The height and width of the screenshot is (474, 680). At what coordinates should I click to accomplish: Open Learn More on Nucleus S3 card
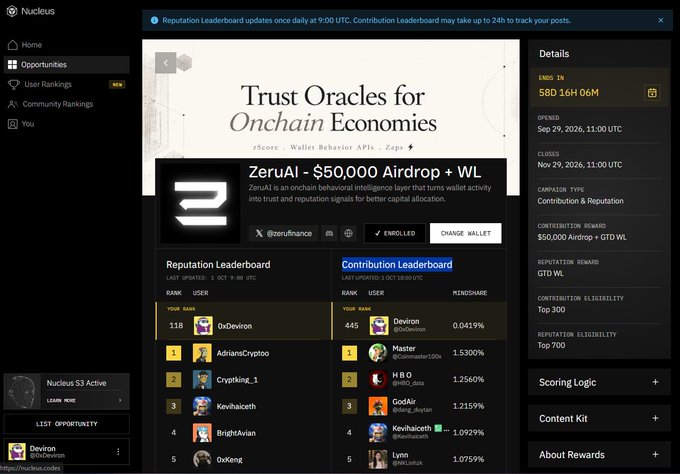(x=61, y=400)
